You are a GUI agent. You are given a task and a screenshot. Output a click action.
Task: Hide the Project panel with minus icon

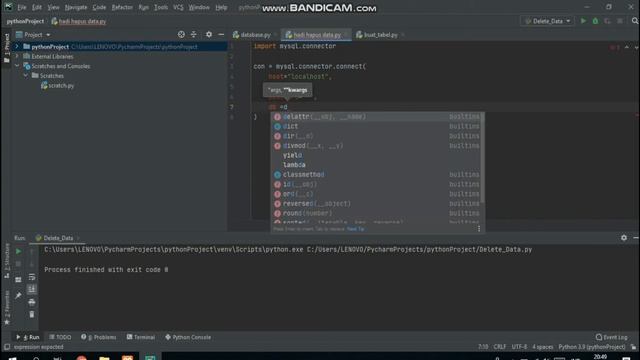point(221,35)
